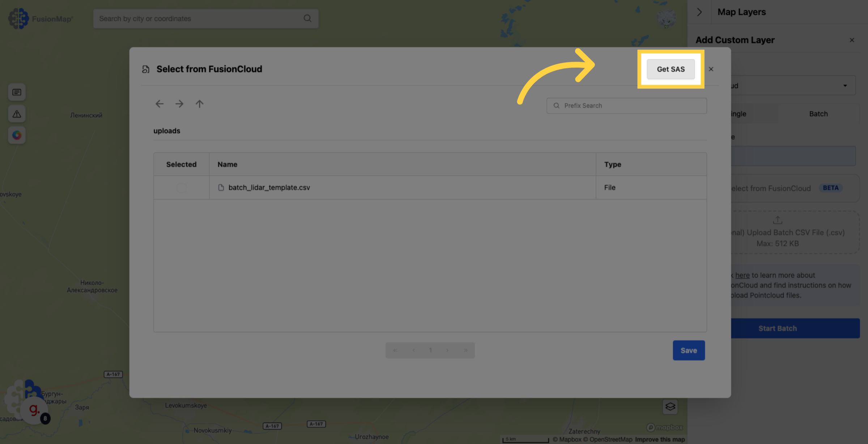The image size is (868, 444).
Task: Click the Get SAS button
Action: coord(671,69)
